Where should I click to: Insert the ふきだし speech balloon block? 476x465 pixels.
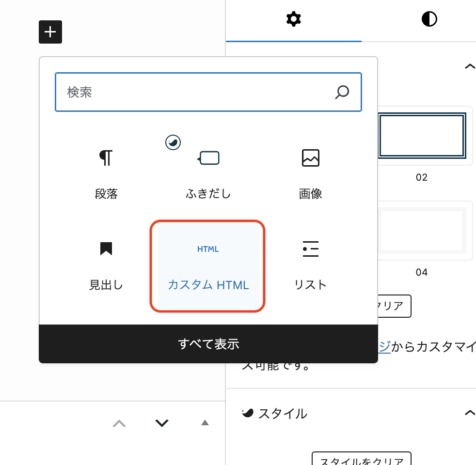(208, 175)
